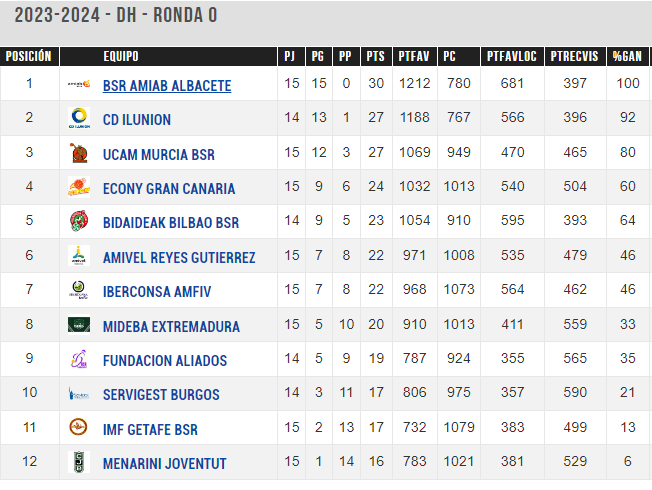
Task: Click the CD Ilunion team logo
Action: pyautogui.click(x=79, y=118)
